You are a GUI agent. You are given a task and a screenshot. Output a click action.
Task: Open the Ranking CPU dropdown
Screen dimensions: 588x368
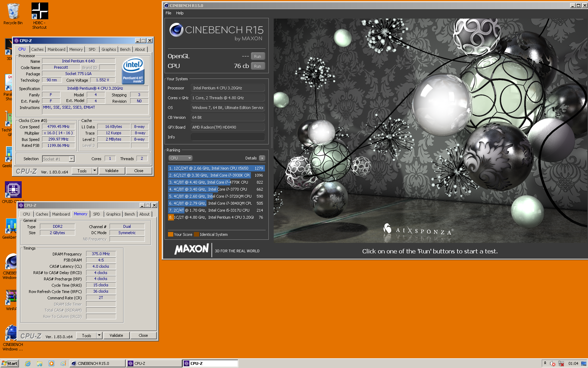tap(180, 158)
